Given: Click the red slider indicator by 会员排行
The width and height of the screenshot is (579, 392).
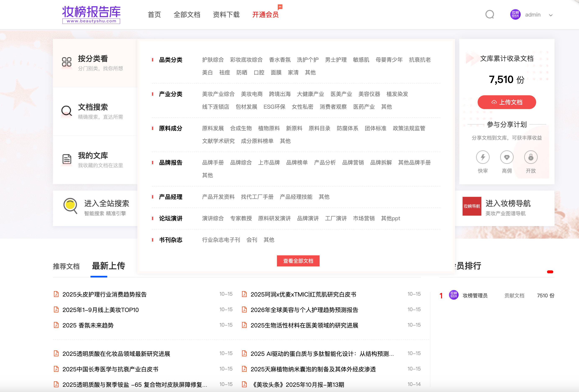Looking at the screenshot, I should 550,272.
